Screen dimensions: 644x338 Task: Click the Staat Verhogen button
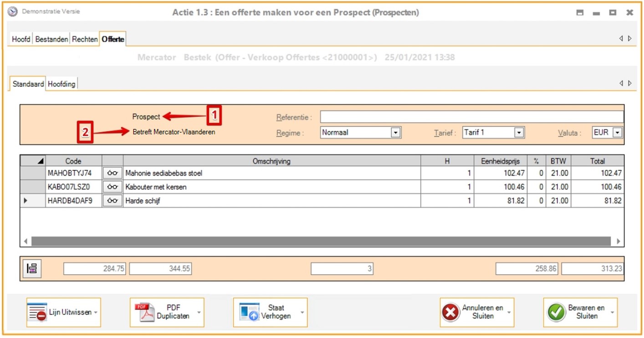tap(267, 312)
